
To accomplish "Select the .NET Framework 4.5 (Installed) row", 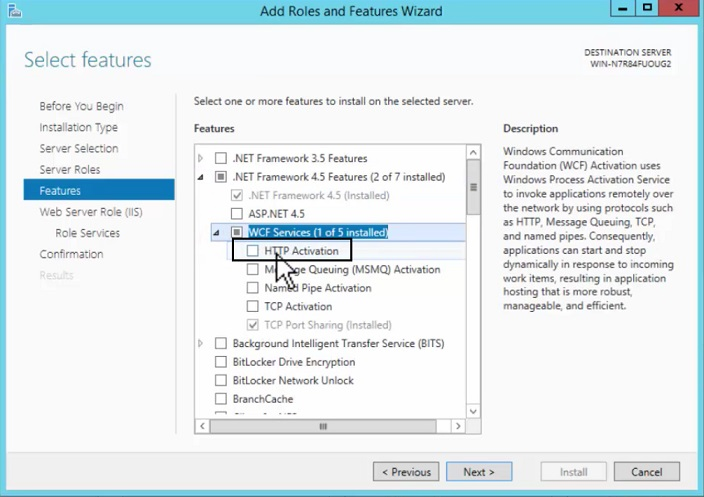I will pyautogui.click(x=319, y=195).
